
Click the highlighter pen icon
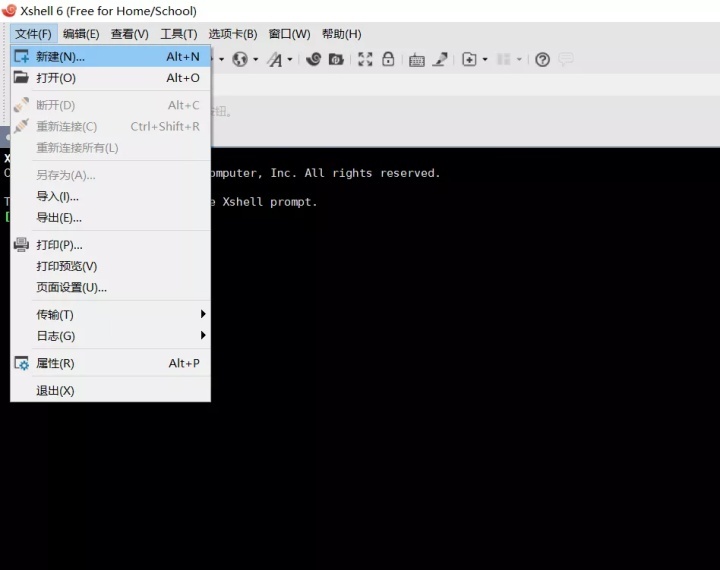click(440, 59)
